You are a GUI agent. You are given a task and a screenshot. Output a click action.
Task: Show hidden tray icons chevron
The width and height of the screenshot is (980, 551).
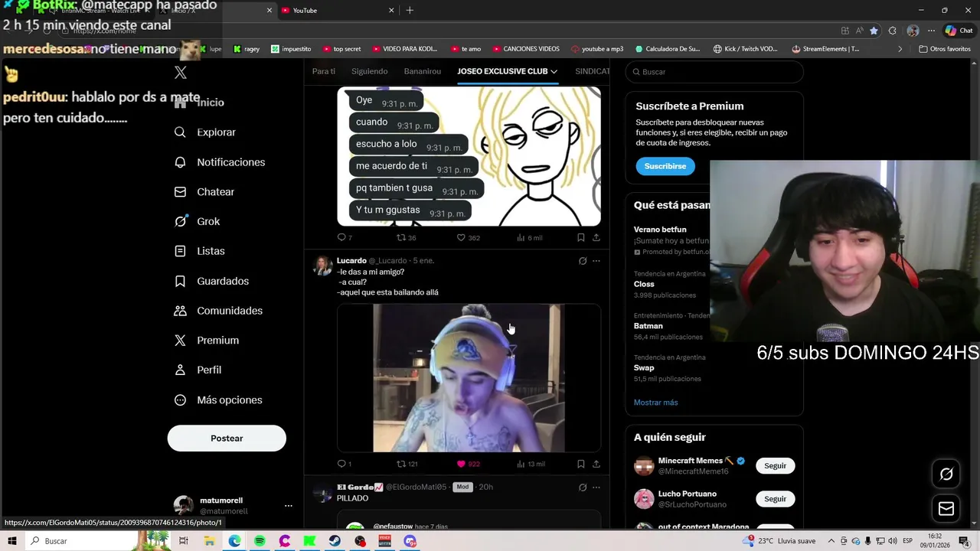[831, 541]
